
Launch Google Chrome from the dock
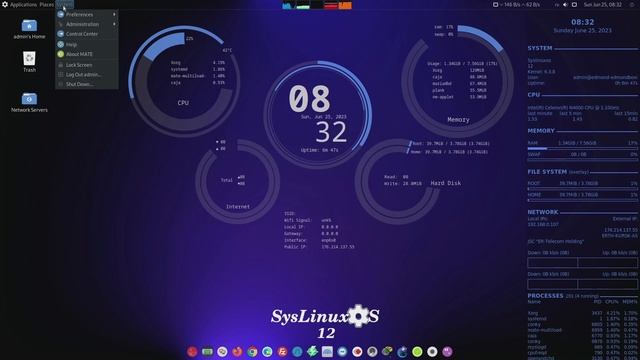click(252, 351)
